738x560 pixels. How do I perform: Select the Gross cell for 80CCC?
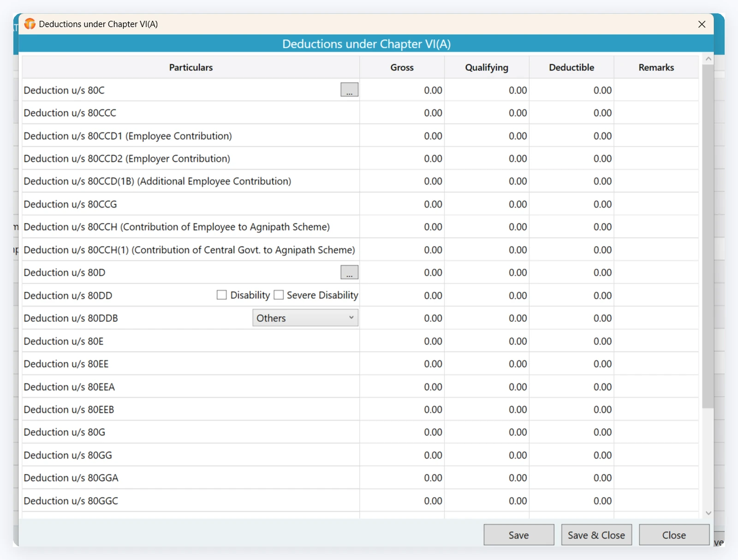tap(402, 113)
